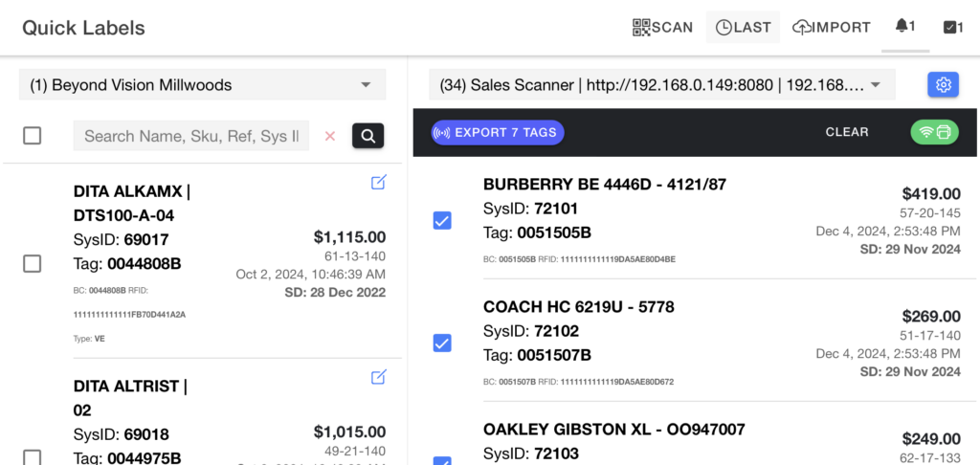Click the $249.00 price
This screenshot has width=980, height=465.
pos(931,439)
